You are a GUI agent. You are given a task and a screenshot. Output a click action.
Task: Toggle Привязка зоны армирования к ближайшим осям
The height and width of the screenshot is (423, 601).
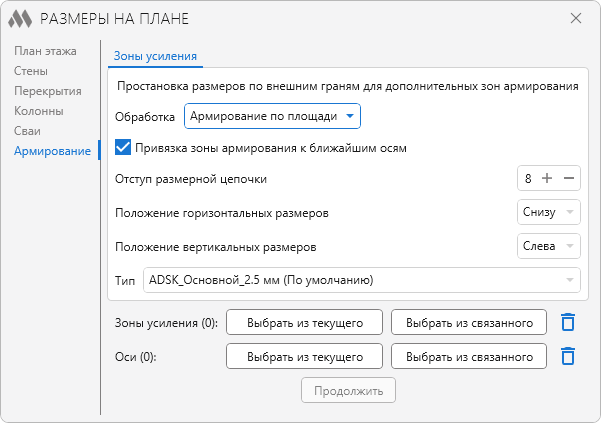pyautogui.click(x=123, y=148)
